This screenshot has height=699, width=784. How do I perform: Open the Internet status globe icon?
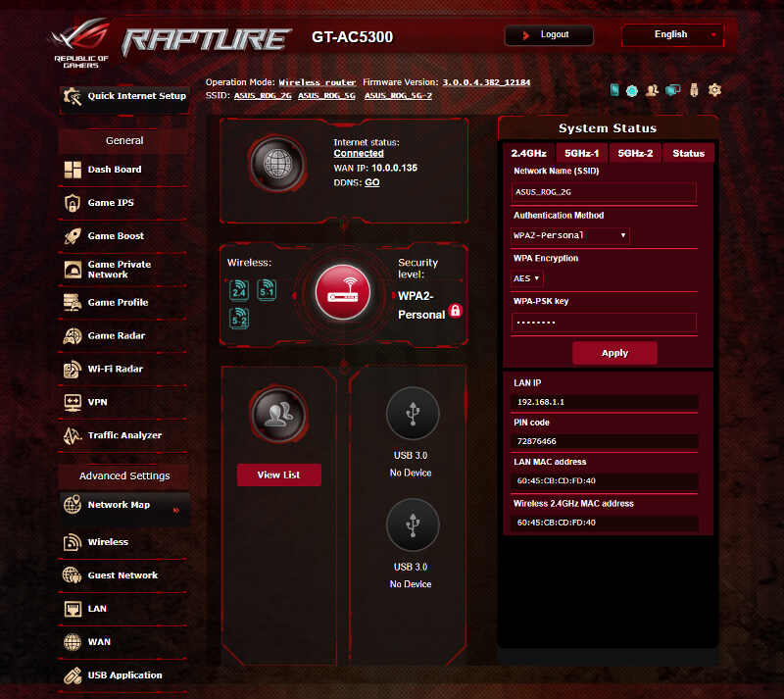tap(278, 164)
